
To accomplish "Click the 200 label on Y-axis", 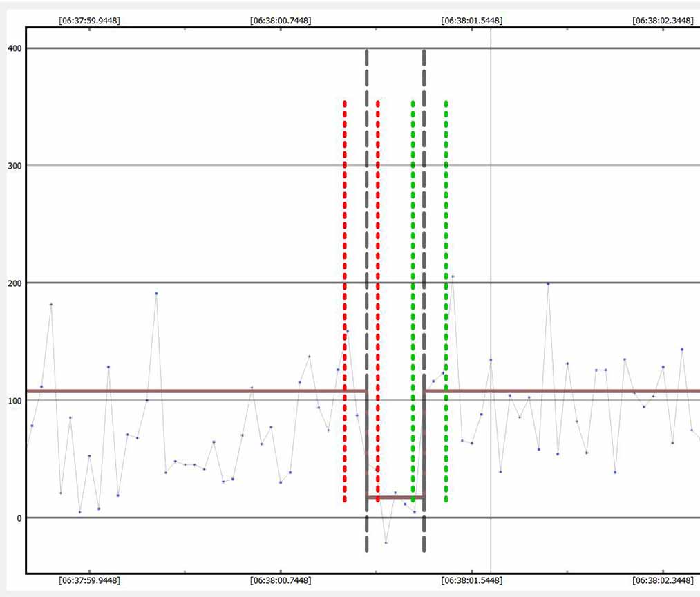I will pyautogui.click(x=15, y=283).
